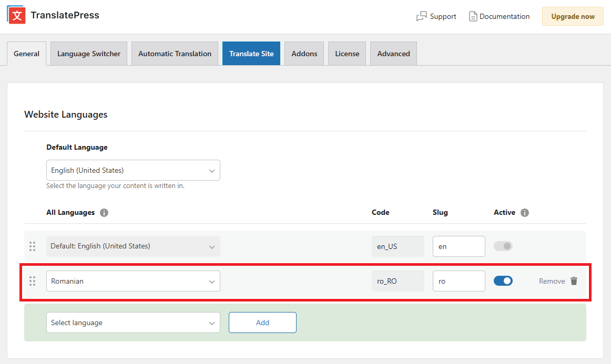The height and width of the screenshot is (364, 611).
Task: Click the drag handle on the Romanian row
Action: tap(32, 281)
